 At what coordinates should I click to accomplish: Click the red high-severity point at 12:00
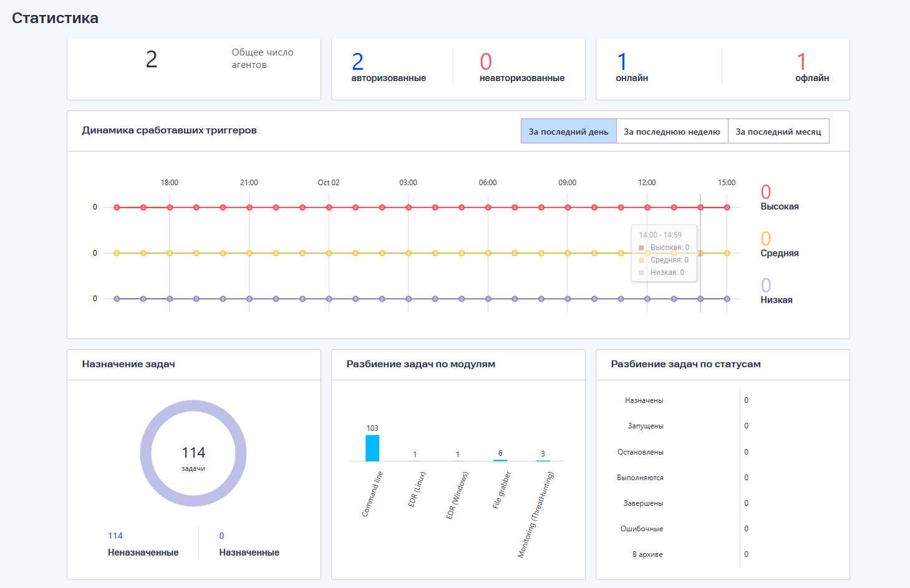647,208
